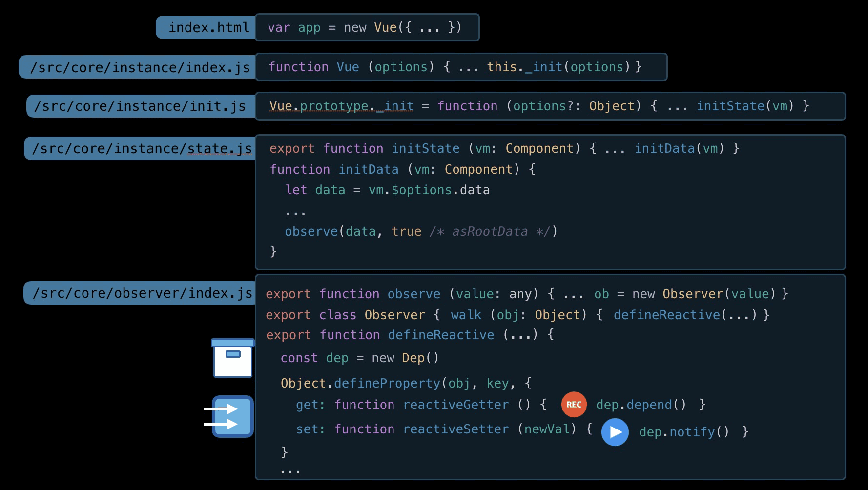The height and width of the screenshot is (490, 868).
Task: Click 'get: function reactiveGetter' text
Action: (x=402, y=405)
